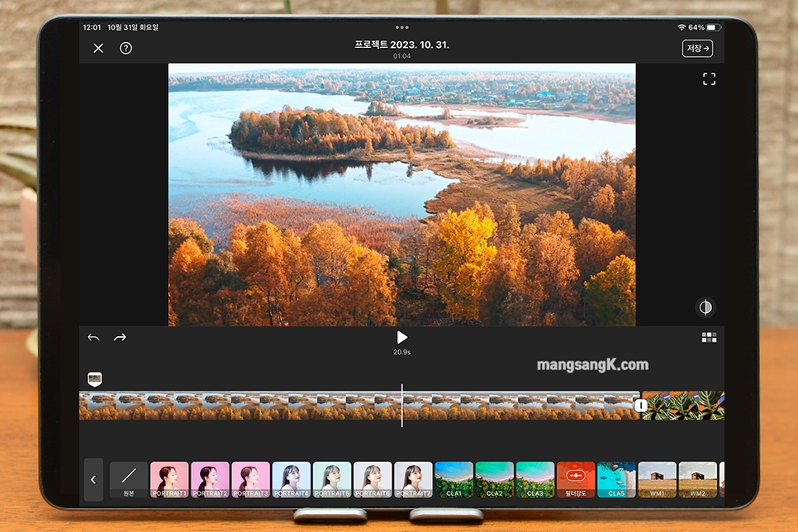Apply the PORTRAIT4 filter

point(292,480)
